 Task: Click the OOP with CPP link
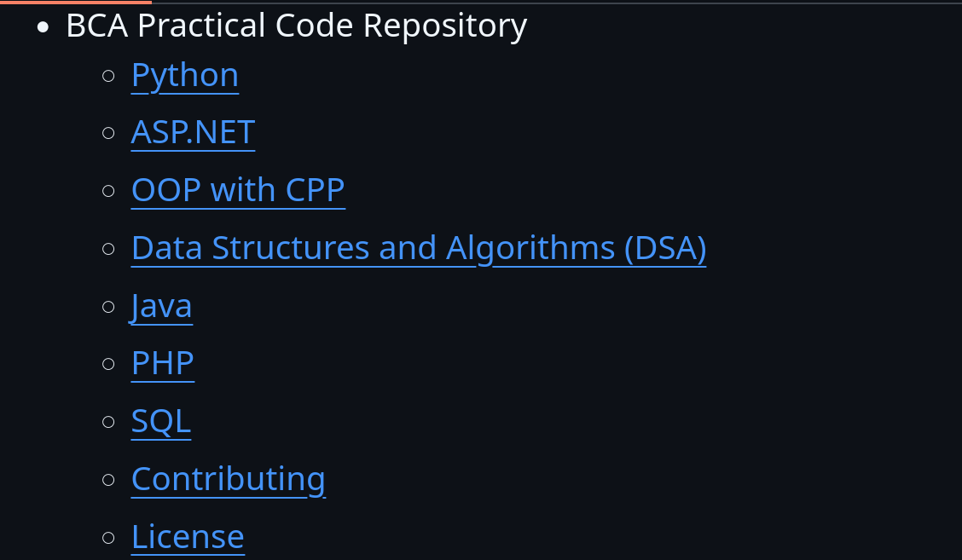[238, 190]
